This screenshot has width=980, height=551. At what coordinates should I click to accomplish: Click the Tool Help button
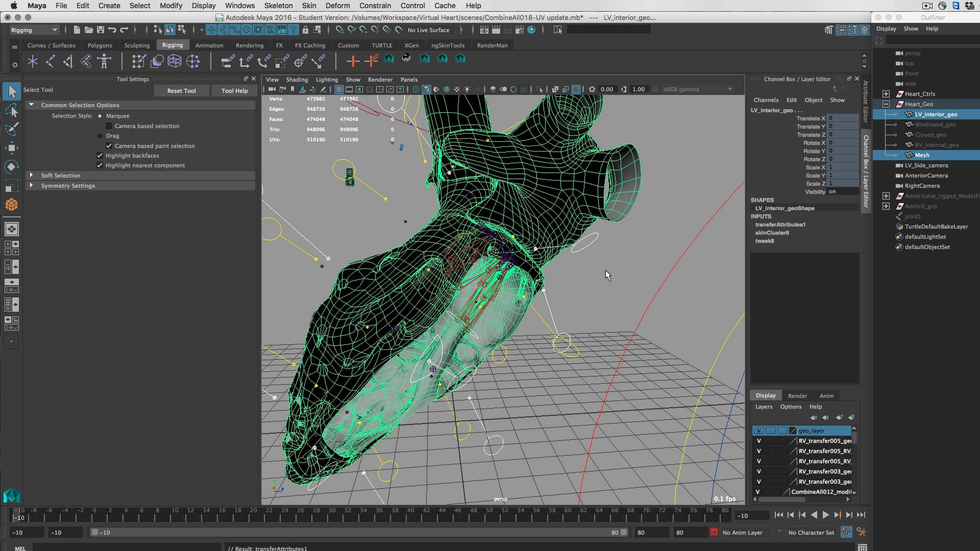(234, 90)
